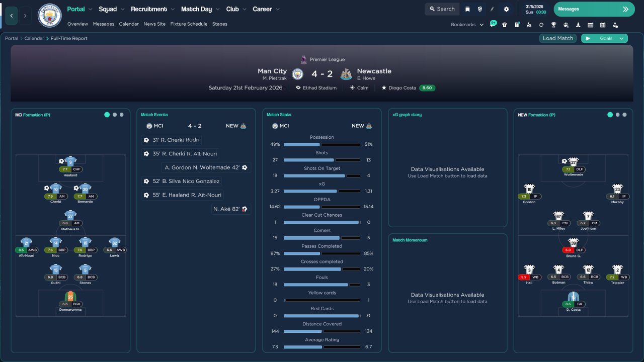Screen dimensions: 644x362
Task: Select Donnarumma in the MCI formation
Action: pos(70,301)
